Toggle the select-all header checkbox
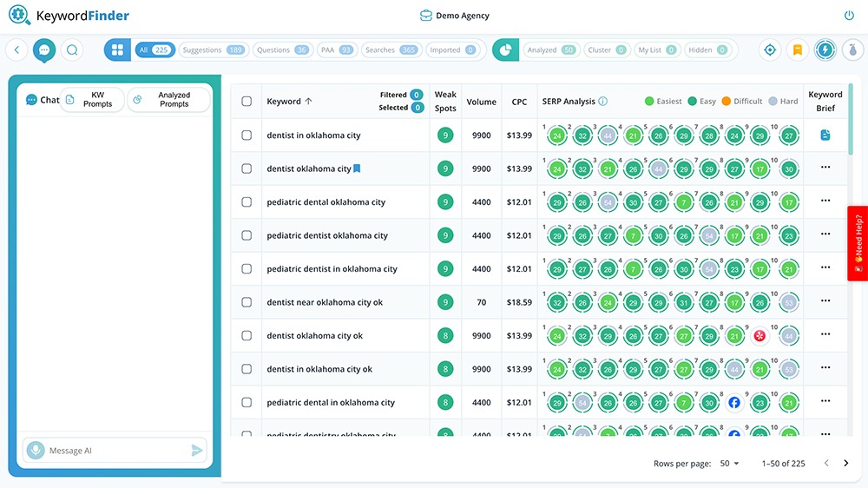The width and height of the screenshot is (868, 488). pyautogui.click(x=247, y=102)
